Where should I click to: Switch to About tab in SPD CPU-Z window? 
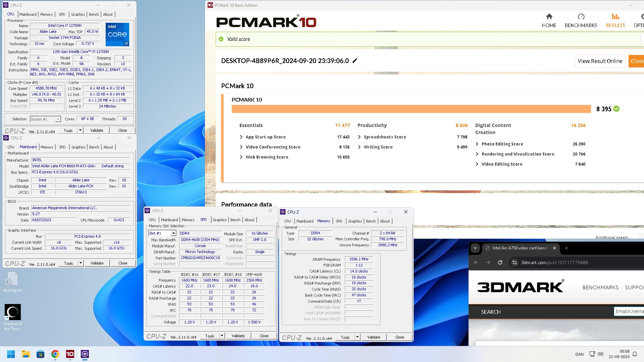pyautogui.click(x=250, y=220)
